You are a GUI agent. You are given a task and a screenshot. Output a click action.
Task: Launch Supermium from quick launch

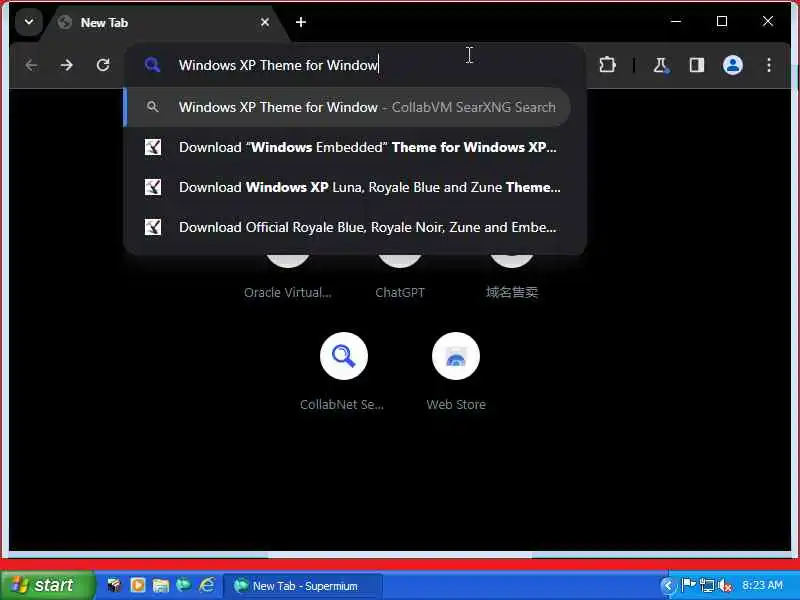pyautogui.click(x=184, y=585)
